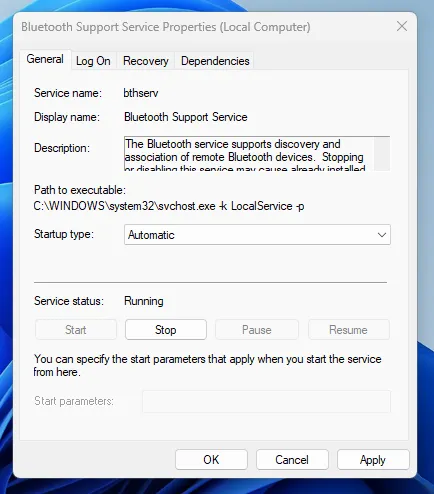Screen dimensions: 434x494
Task: Click the 'Running' service status text
Action: point(144,301)
